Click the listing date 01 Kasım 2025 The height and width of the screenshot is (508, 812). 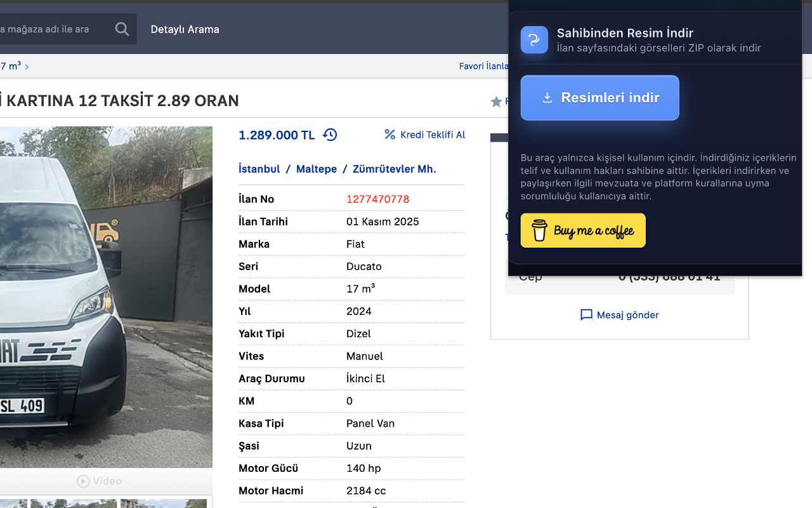pyautogui.click(x=383, y=222)
